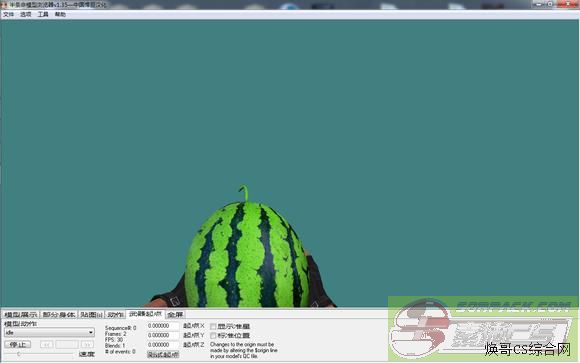Switch to the 全屏 tab
The image size is (580, 363).
[175, 315]
